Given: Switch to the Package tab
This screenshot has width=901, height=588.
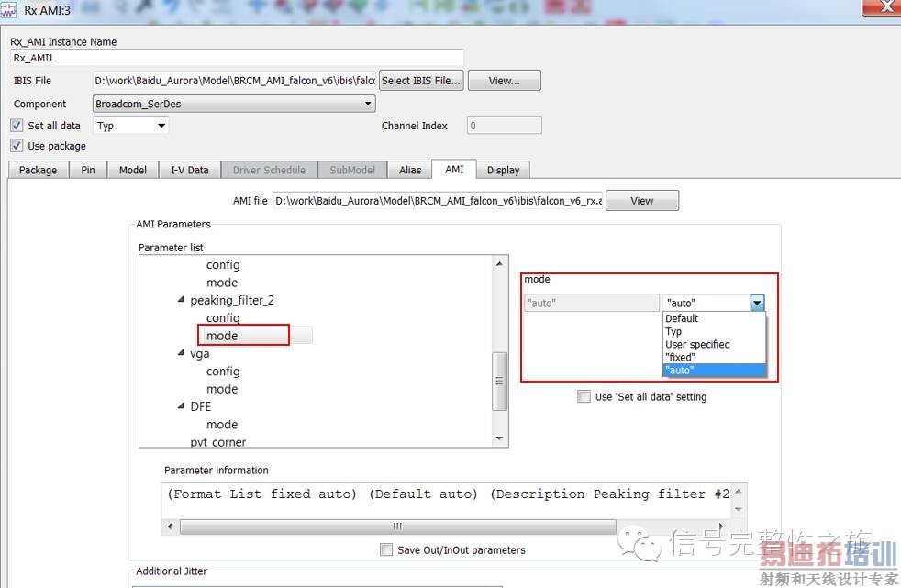Looking at the screenshot, I should tap(38, 170).
